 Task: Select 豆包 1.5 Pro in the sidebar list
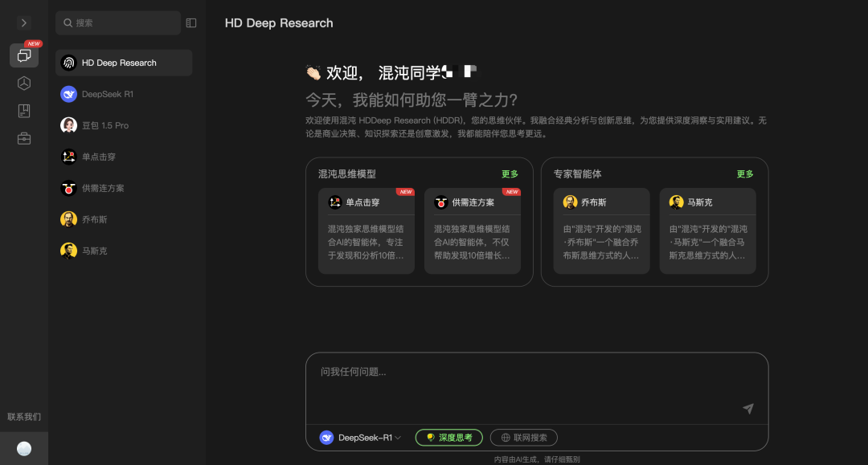[x=124, y=125]
